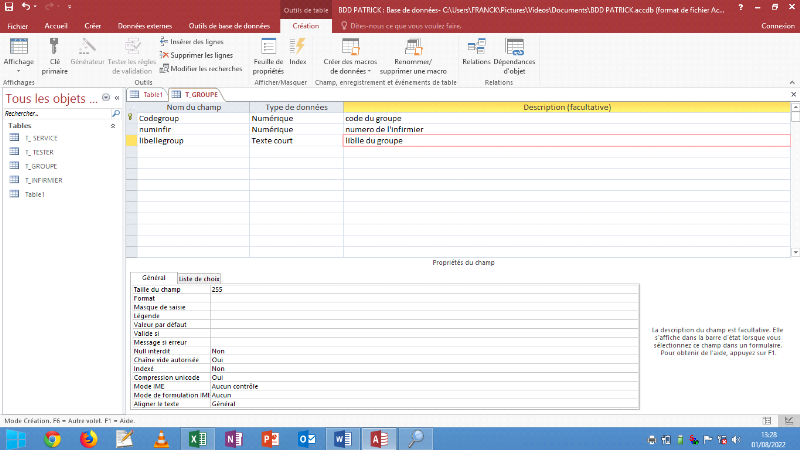Image resolution: width=800 pixels, height=450 pixels.
Task: Click Insérer des lignes
Action: [x=196, y=41]
